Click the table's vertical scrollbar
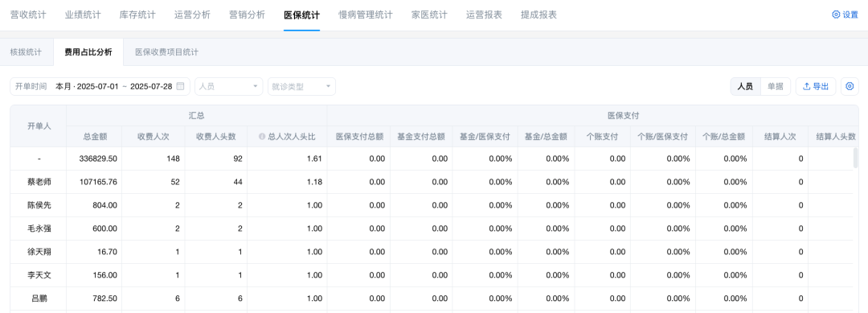868x313 pixels. pos(857,158)
